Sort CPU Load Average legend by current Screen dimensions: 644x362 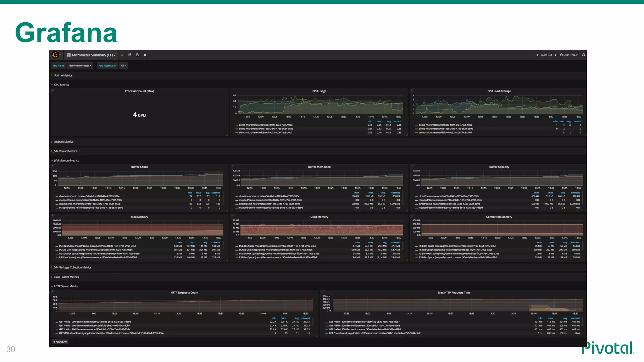click(x=577, y=121)
